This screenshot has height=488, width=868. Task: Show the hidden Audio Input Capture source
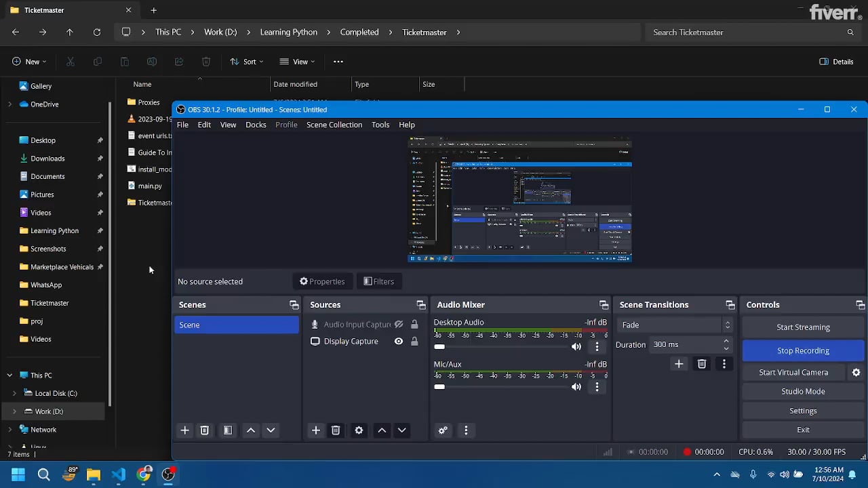pos(399,325)
